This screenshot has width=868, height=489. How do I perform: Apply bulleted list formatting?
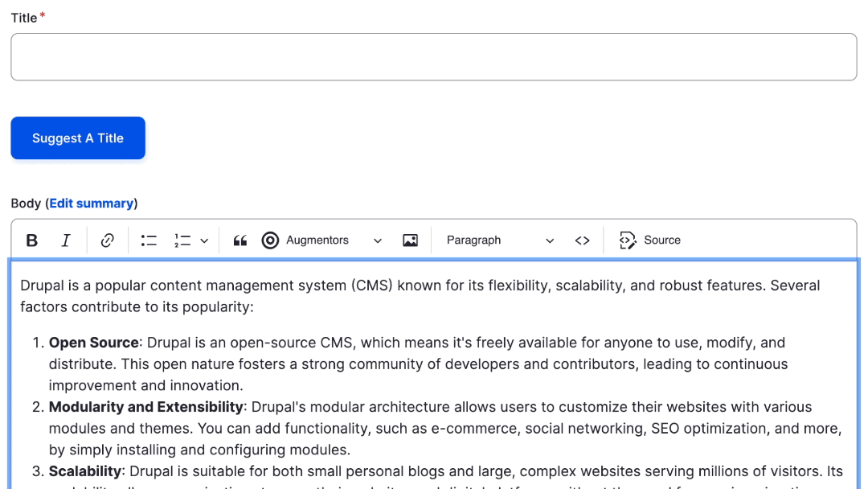pos(149,240)
